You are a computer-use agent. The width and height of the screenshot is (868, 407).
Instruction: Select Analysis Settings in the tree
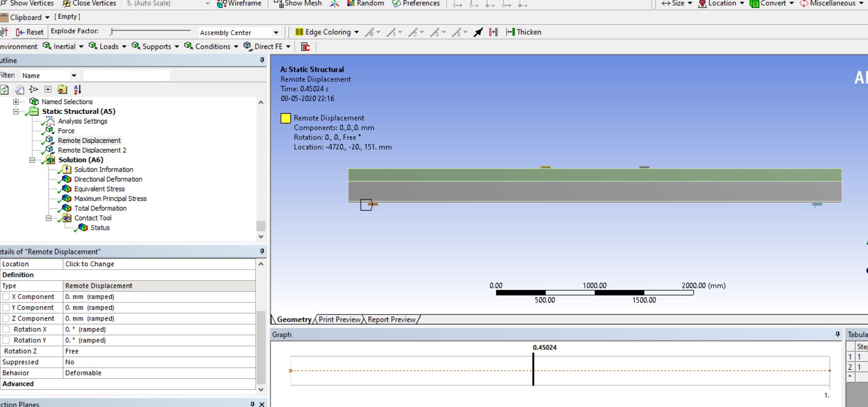pyautogui.click(x=82, y=121)
